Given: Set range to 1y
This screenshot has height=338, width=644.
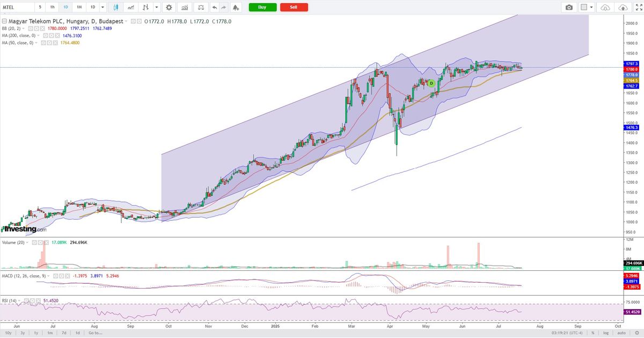Looking at the screenshot, I should [36, 333].
